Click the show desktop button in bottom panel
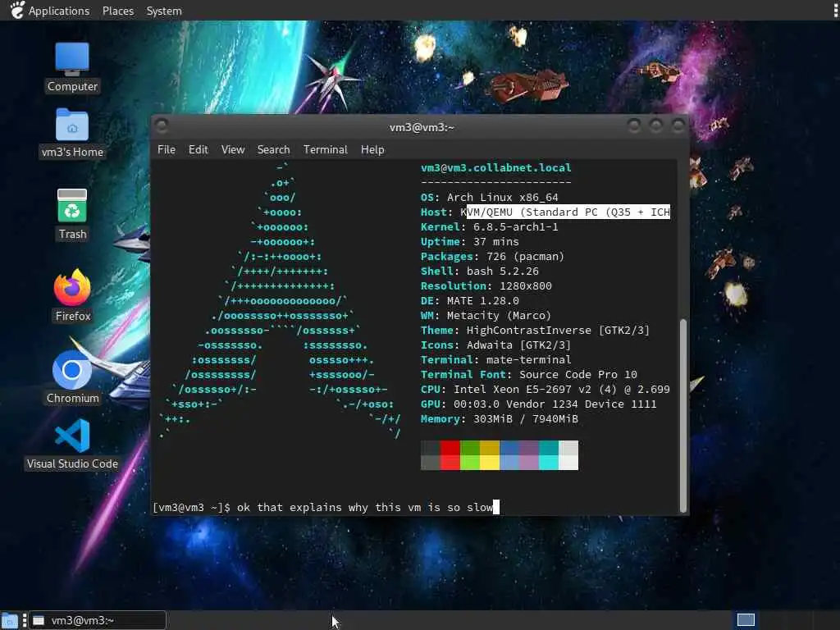Viewport: 840px width, 630px height. coord(10,621)
